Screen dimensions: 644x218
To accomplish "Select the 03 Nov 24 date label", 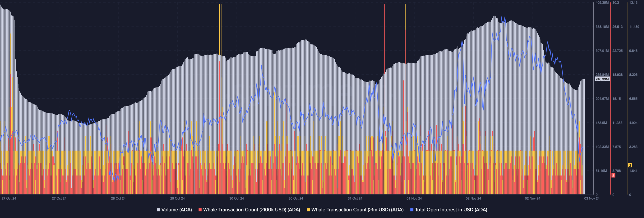I will coord(592,198).
